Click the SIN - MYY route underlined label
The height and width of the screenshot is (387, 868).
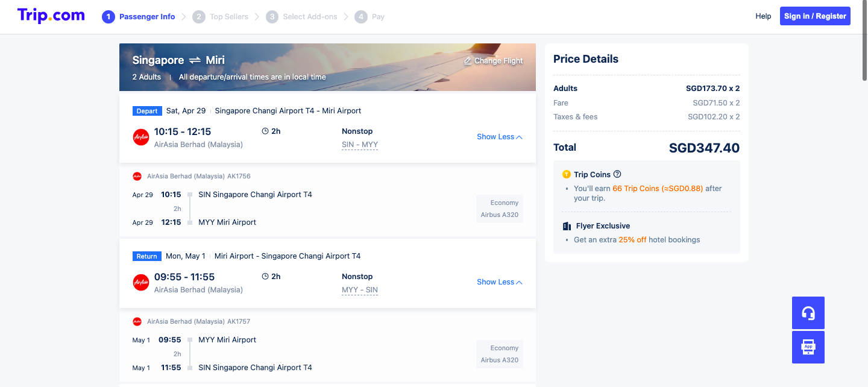coord(360,145)
